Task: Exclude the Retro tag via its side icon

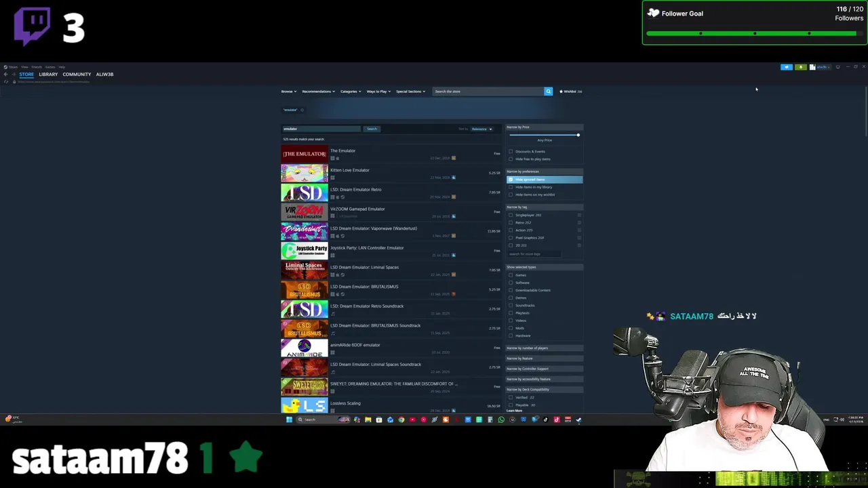Action: point(579,222)
